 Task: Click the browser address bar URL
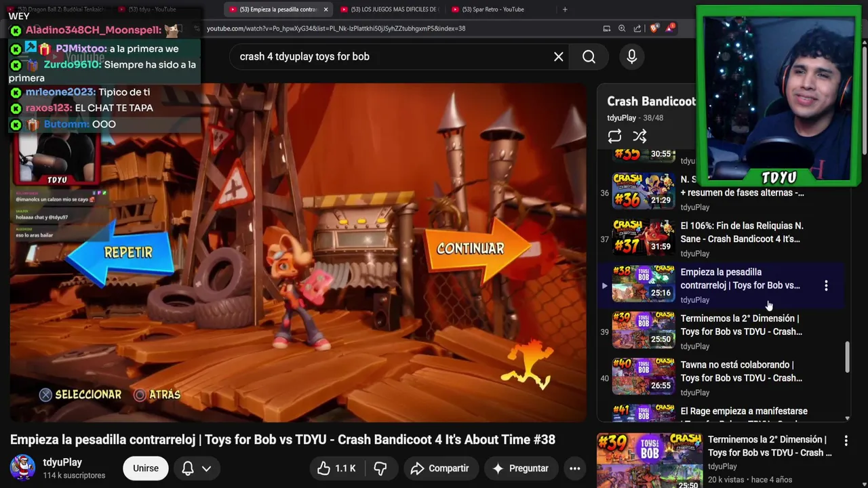click(x=336, y=28)
